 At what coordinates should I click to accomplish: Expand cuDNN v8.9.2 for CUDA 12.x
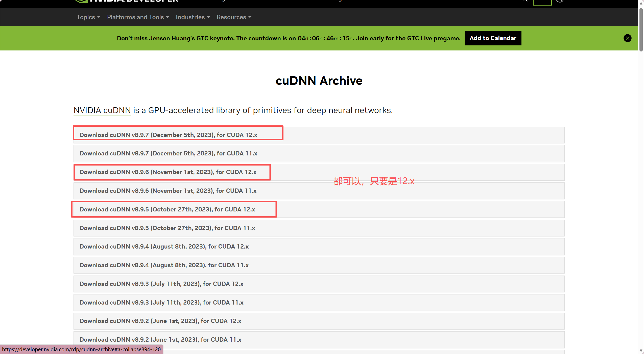tap(160, 321)
